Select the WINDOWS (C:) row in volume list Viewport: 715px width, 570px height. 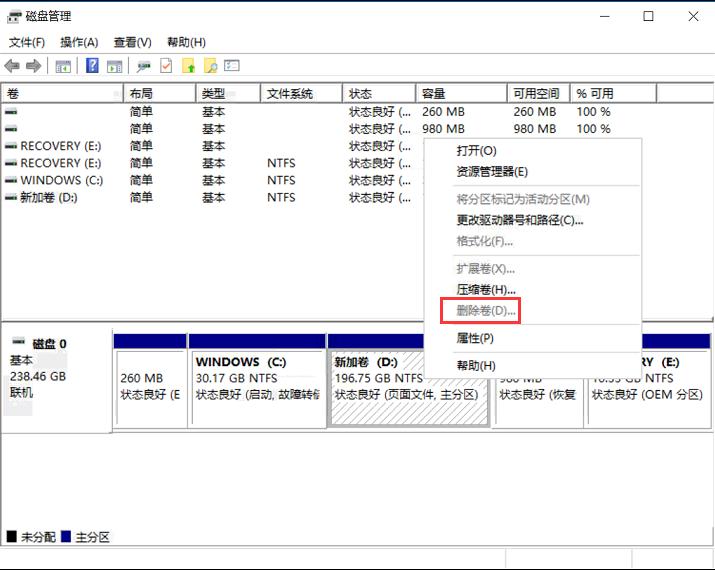coord(212,181)
